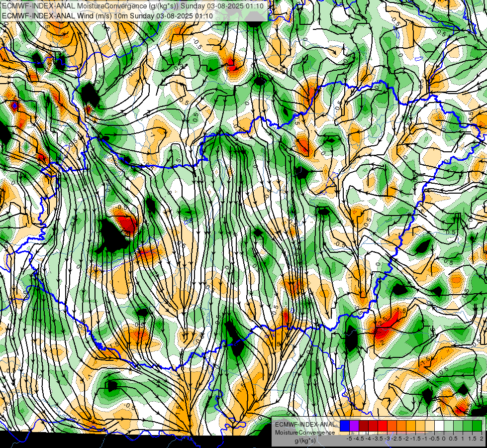Click the '2' legend scale value
The height and width of the screenshot is (448, 487).
click(482, 439)
